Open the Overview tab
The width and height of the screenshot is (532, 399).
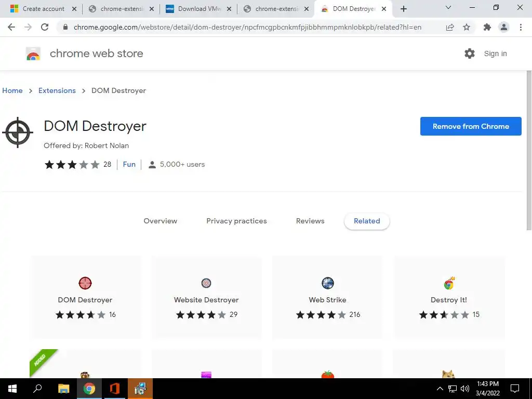pyautogui.click(x=160, y=221)
